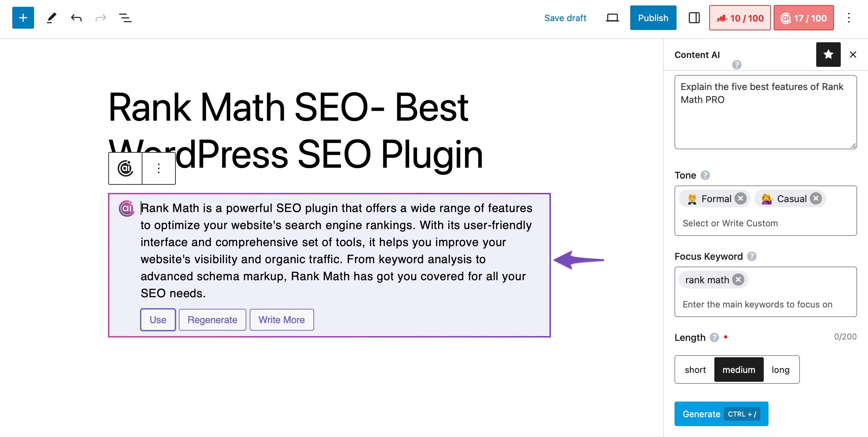Open the block inserter
The image size is (868, 437).
22,18
